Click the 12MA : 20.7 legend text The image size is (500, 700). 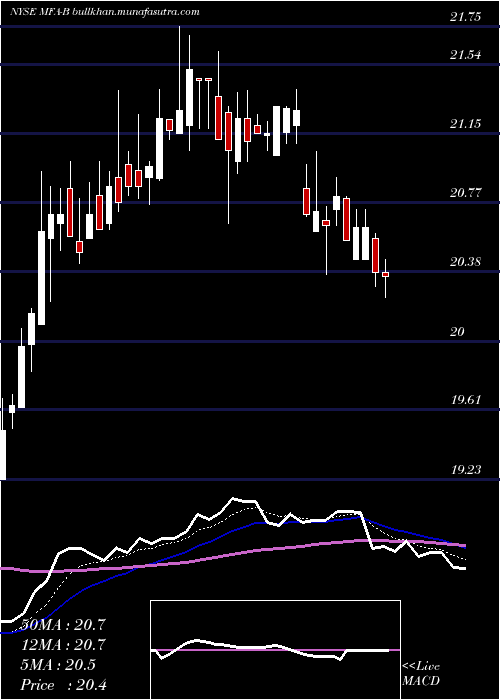pyautogui.click(x=62, y=644)
